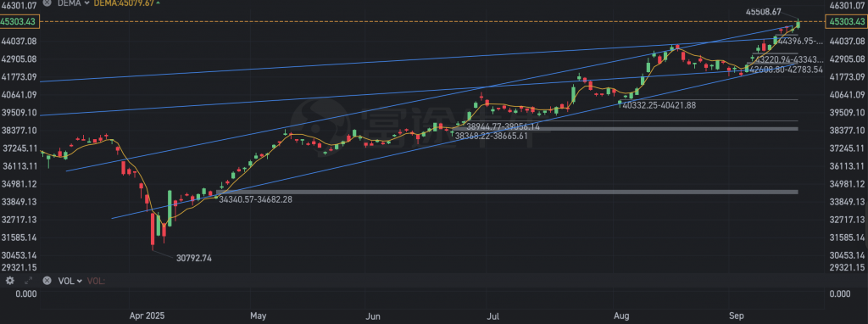Click the Aug time axis label
Screen dimensions: 868x324
click(x=622, y=316)
